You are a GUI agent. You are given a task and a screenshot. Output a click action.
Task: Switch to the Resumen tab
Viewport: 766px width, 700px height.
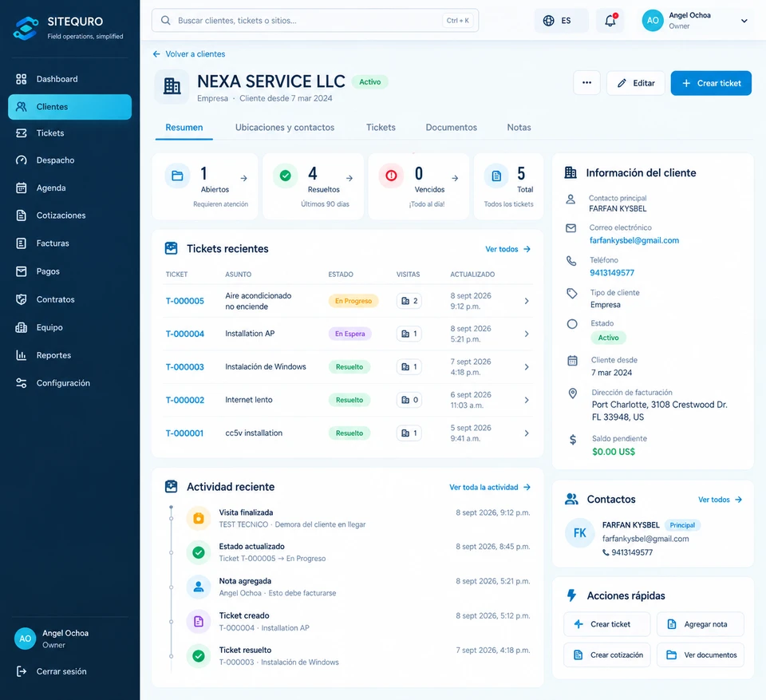[x=184, y=127]
